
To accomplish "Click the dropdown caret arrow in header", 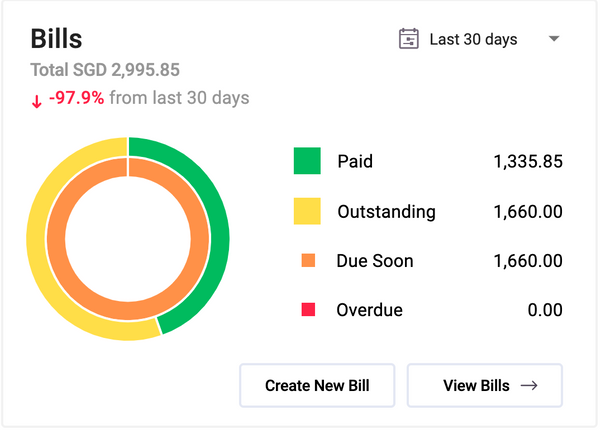I will [x=554, y=39].
